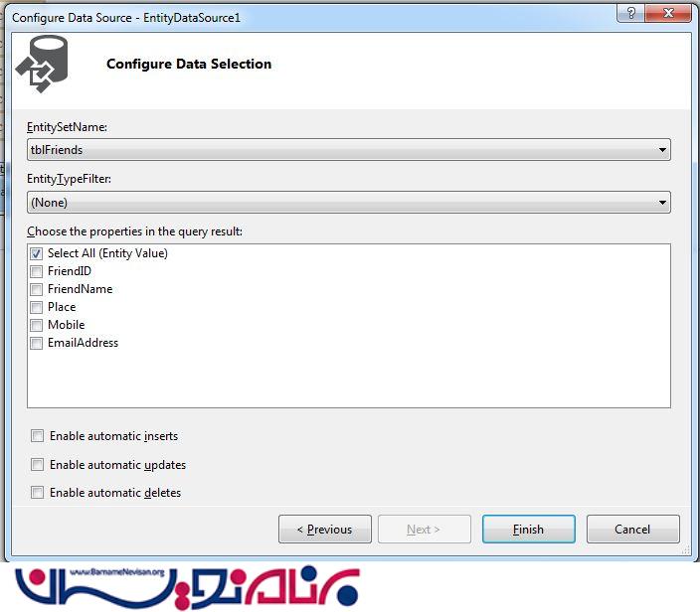Open the EntitySetName dropdown arrow
Image resolution: width=700 pixels, height=612 pixels.
point(662,150)
